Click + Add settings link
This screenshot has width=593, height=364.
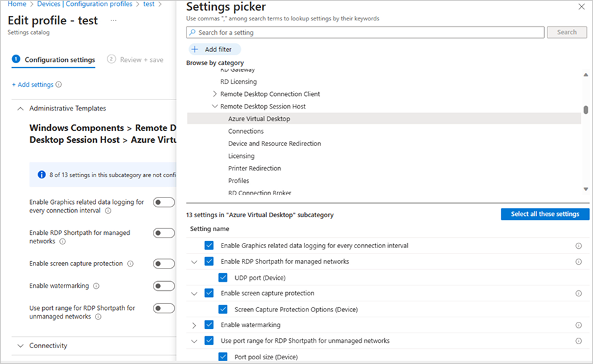pyautogui.click(x=32, y=85)
